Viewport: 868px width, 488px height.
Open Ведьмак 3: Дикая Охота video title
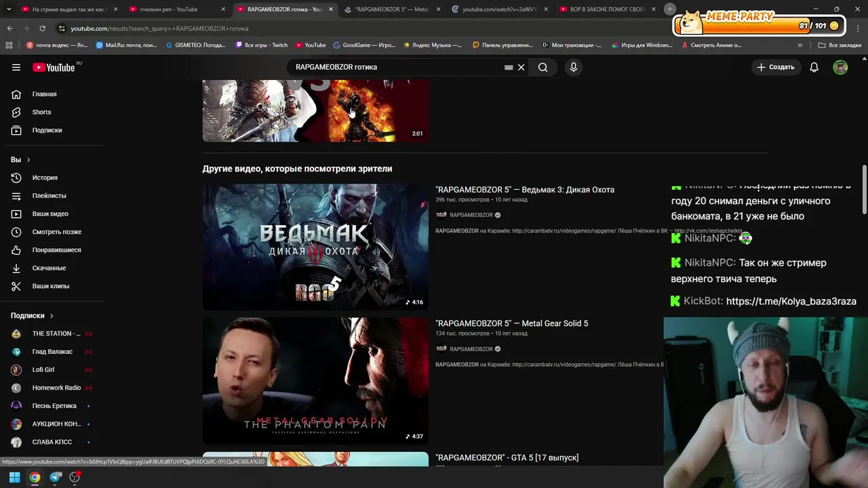click(525, 190)
